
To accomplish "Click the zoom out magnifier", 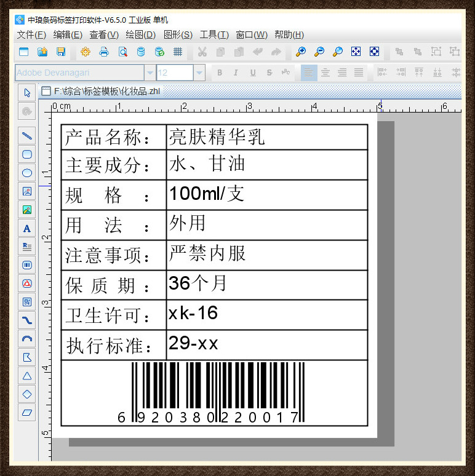I will (x=319, y=52).
